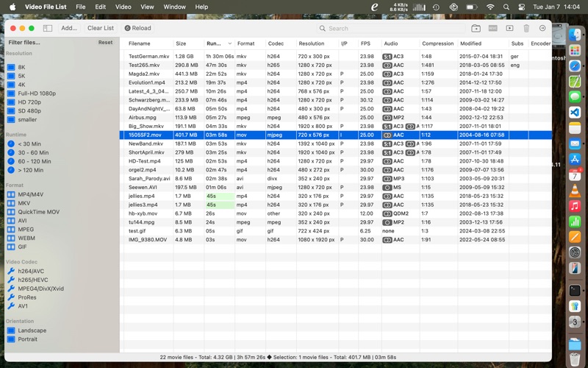This screenshot has height=368, width=588.
Task: Click the Add... button
Action: (69, 28)
